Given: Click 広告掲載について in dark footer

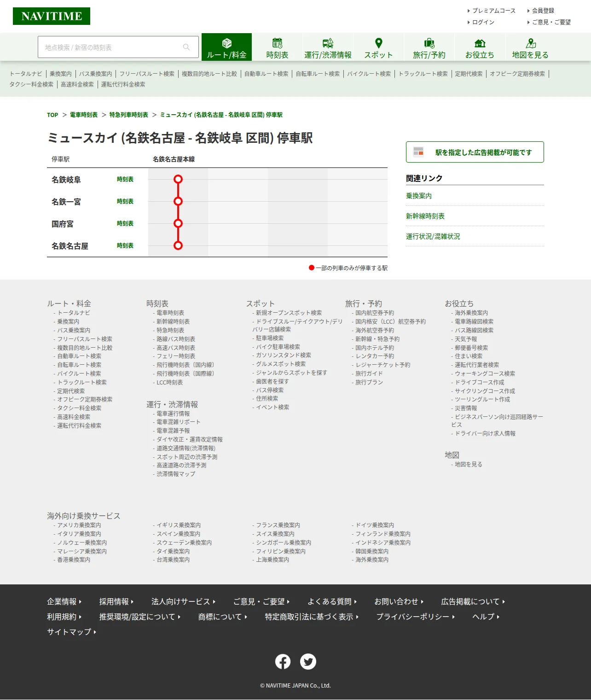Looking at the screenshot, I should (x=473, y=601).
